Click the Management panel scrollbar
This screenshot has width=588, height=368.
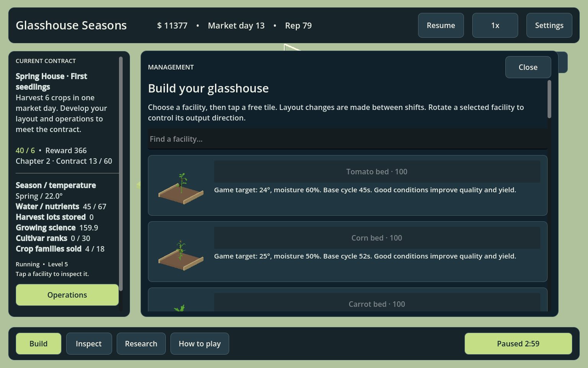coord(549,99)
